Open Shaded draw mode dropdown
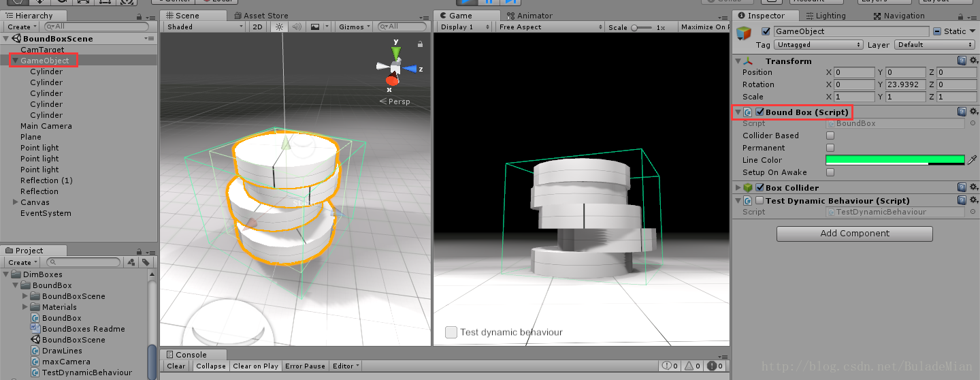Image resolution: width=980 pixels, height=380 pixels. click(x=204, y=27)
